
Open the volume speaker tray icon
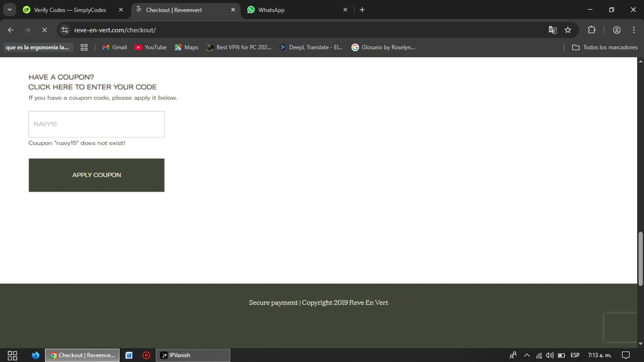point(550,355)
